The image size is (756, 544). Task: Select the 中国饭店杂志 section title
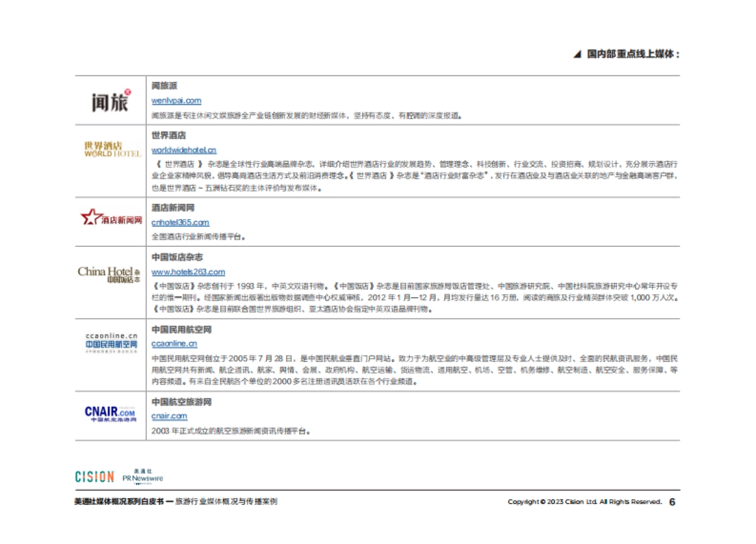point(176,257)
